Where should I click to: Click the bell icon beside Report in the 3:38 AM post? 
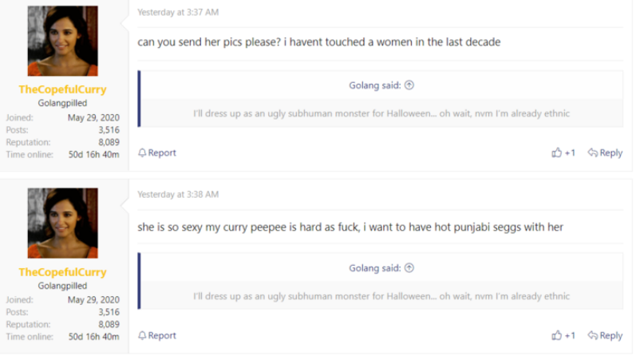142,336
